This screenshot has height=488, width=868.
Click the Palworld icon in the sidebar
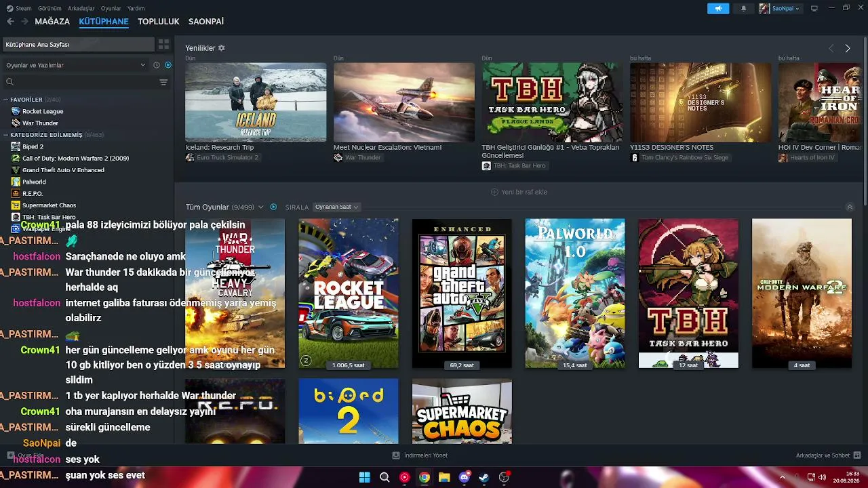16,182
